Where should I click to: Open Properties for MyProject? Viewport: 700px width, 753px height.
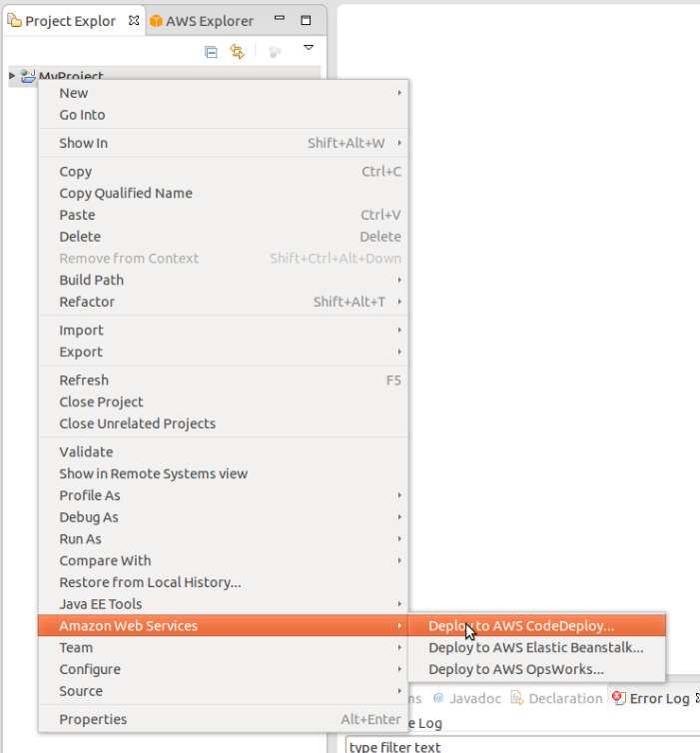click(x=224, y=719)
